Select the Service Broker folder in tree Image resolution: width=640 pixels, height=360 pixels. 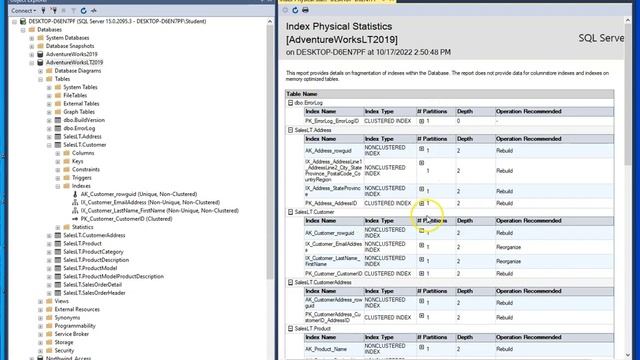pos(72,334)
